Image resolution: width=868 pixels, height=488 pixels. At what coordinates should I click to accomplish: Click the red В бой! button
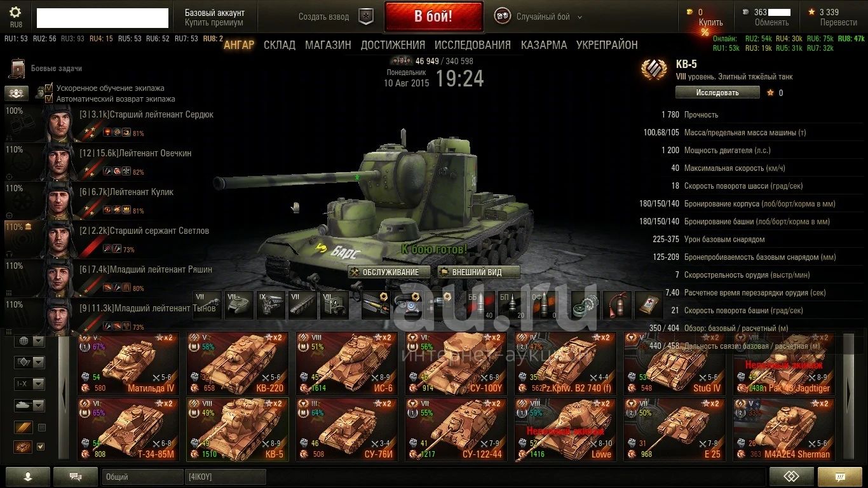pos(433,17)
